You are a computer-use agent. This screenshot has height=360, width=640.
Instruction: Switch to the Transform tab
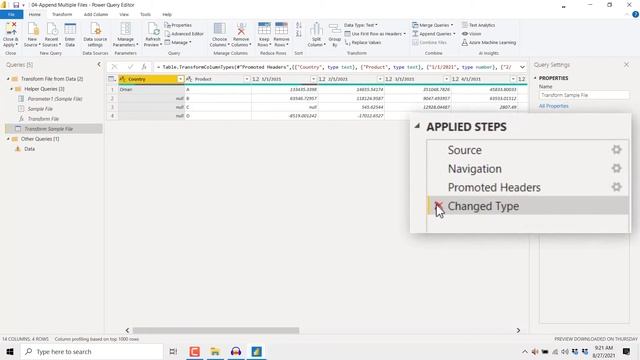click(x=62, y=14)
